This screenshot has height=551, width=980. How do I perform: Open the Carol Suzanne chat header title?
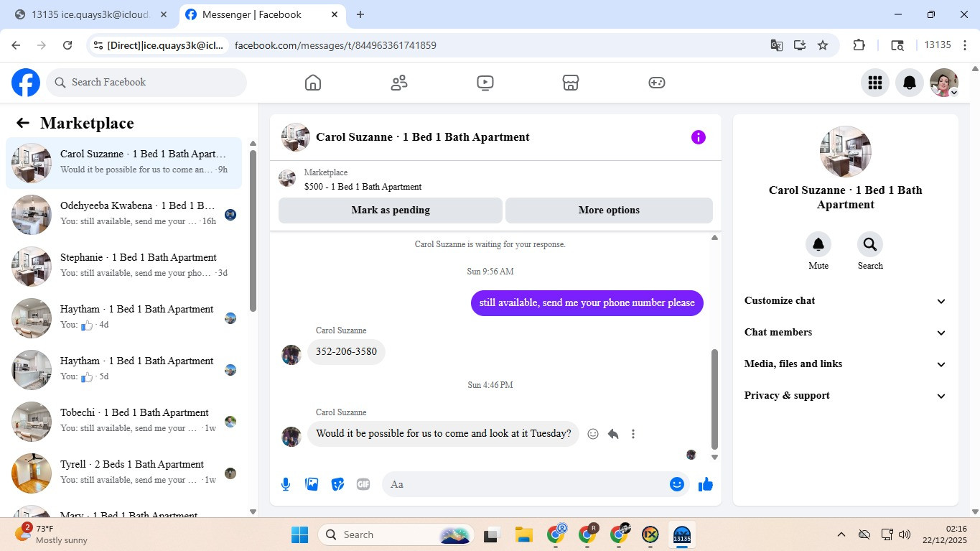coord(422,137)
